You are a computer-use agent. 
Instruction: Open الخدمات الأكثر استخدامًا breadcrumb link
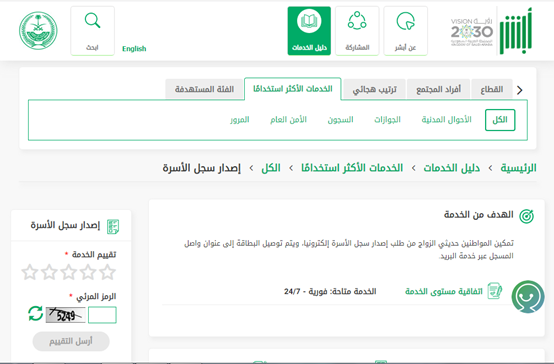point(352,168)
